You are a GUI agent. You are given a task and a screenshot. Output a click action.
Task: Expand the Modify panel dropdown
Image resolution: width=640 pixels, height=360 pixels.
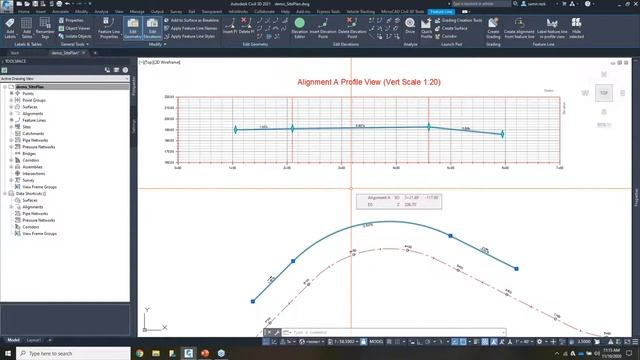pos(157,44)
